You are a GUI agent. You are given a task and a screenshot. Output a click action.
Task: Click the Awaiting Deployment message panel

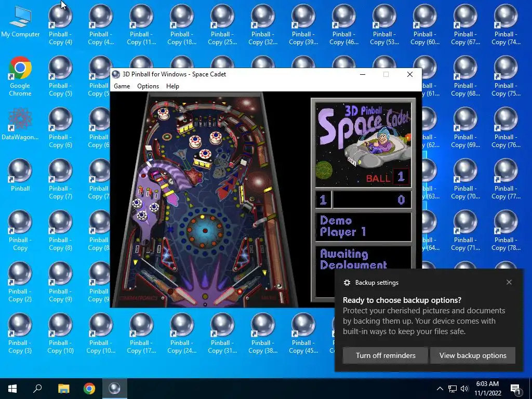coord(363,259)
